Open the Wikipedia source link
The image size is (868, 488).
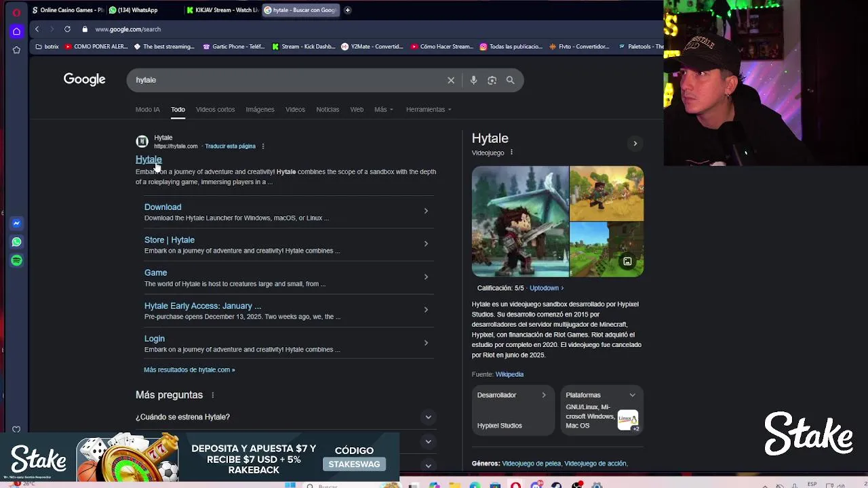pyautogui.click(x=509, y=374)
